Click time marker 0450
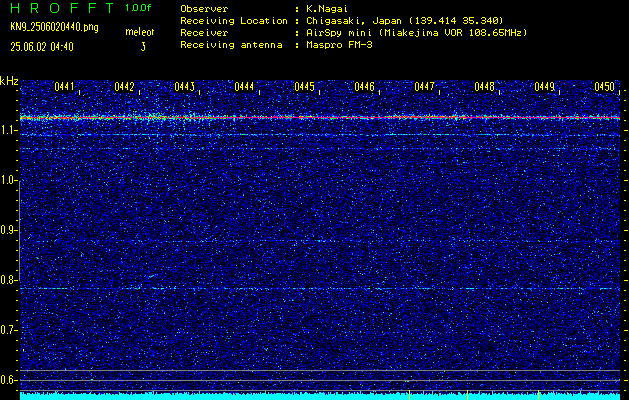629x400 pixels. click(605, 87)
